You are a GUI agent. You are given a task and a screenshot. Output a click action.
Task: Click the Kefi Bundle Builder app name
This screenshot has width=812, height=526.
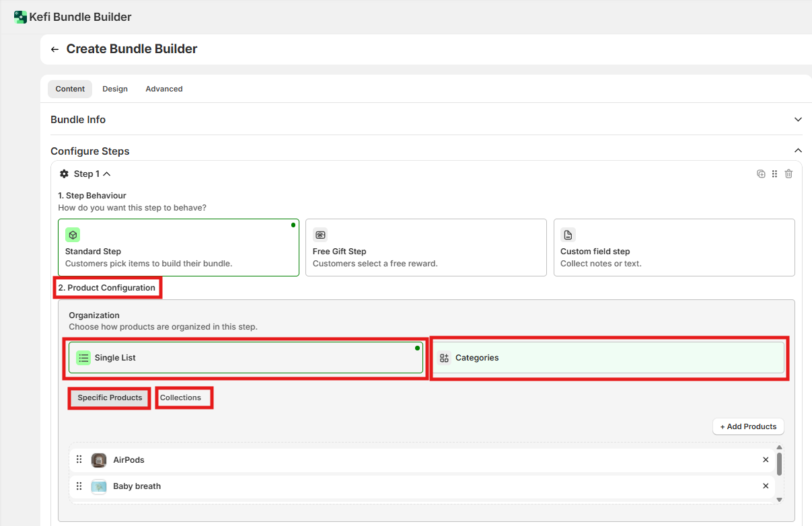pos(80,17)
